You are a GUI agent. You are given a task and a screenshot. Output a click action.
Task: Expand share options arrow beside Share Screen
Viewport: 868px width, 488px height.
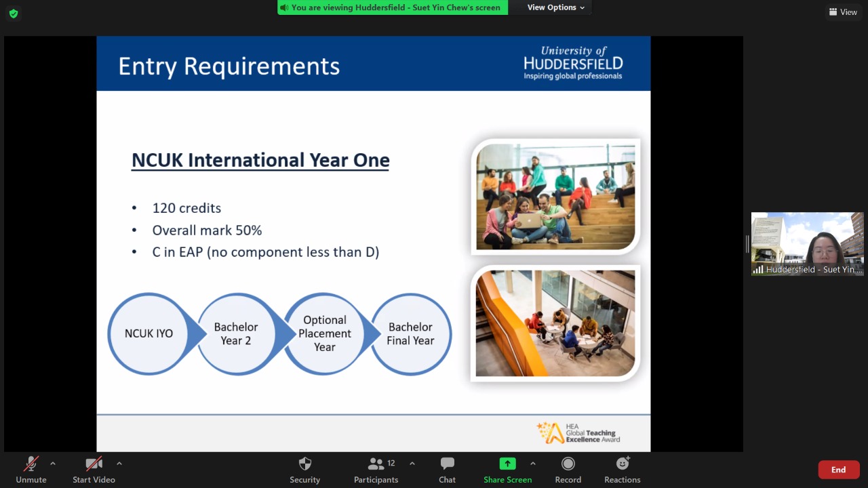(532, 464)
